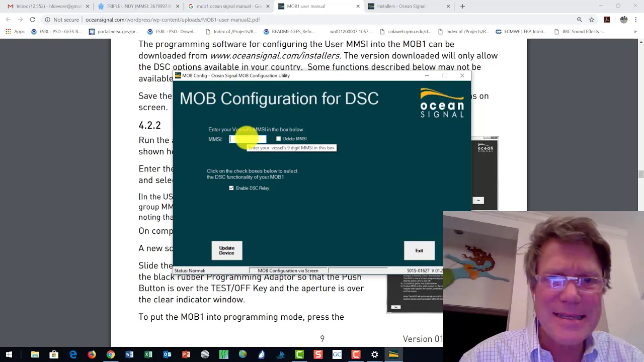Close the TRIPLE LINDY tab
This screenshot has width=644, height=362.
pos(178,6)
